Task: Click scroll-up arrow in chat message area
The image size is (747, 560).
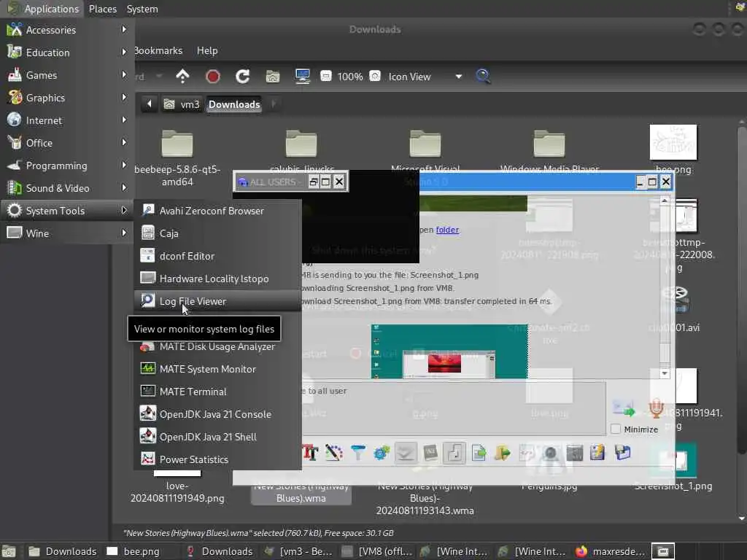Action: [664, 201]
